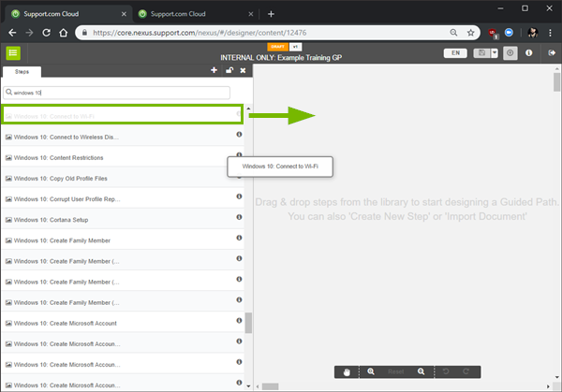Viewport: 562px width, 392px height.
Task: Go back with the browser back arrow
Action: click(x=12, y=33)
